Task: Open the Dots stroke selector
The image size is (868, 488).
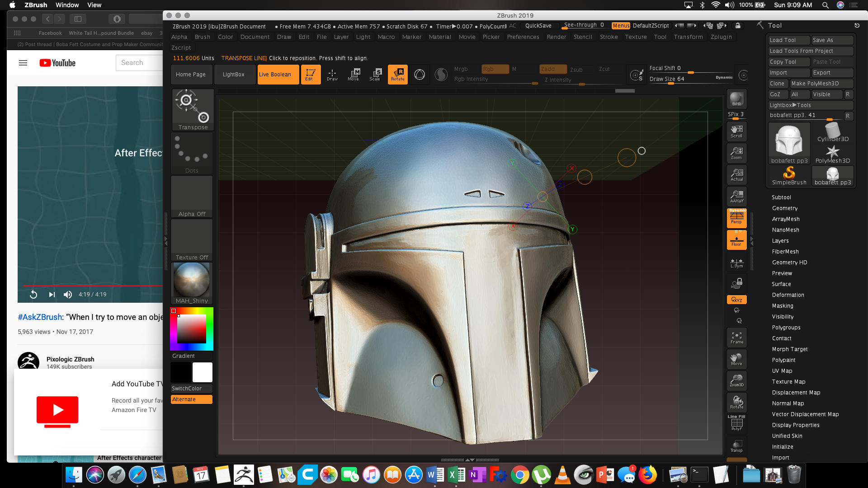Action: tap(192, 153)
